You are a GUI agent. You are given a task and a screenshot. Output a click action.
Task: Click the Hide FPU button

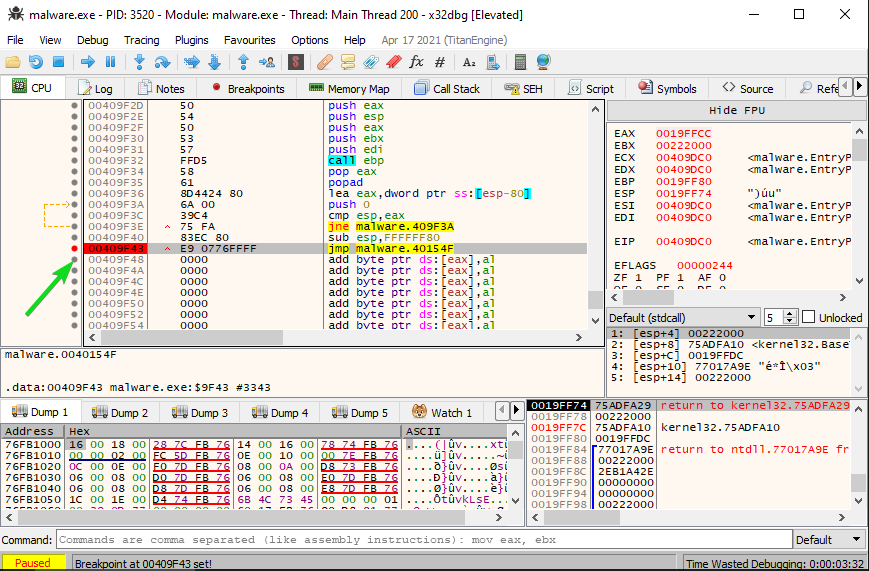pyautogui.click(x=737, y=110)
